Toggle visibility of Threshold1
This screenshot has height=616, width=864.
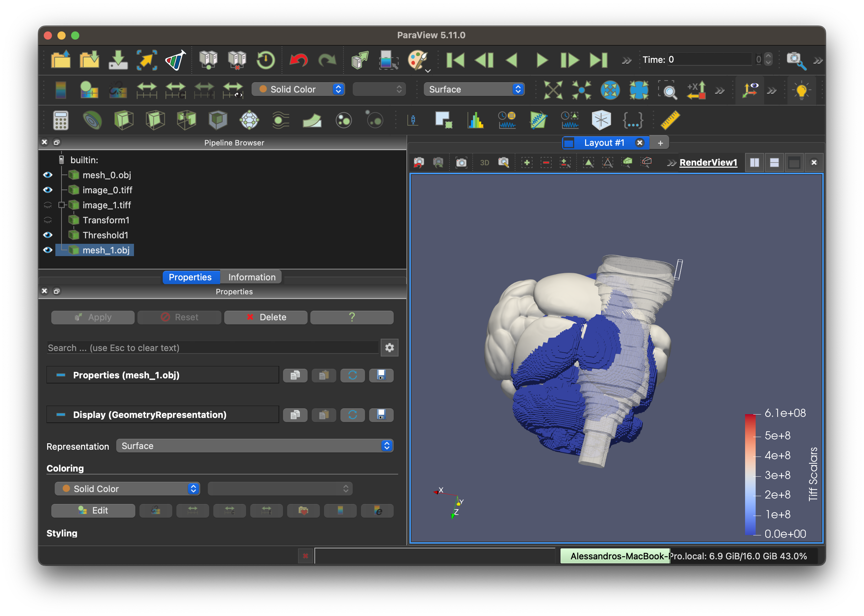pos(48,235)
